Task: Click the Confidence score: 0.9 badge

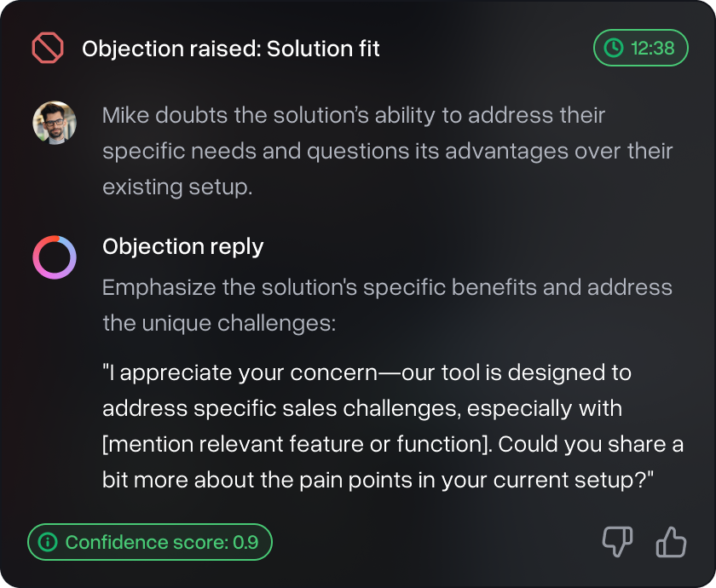Action: click(149, 542)
